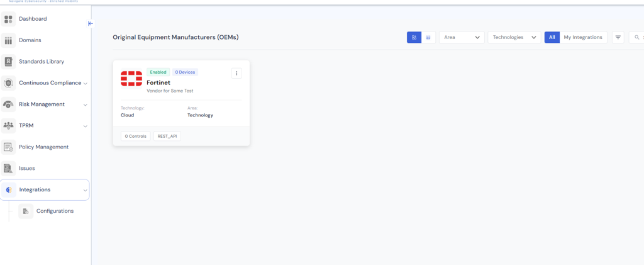Click the Integrations sidebar icon
644x265 pixels.
point(9,190)
